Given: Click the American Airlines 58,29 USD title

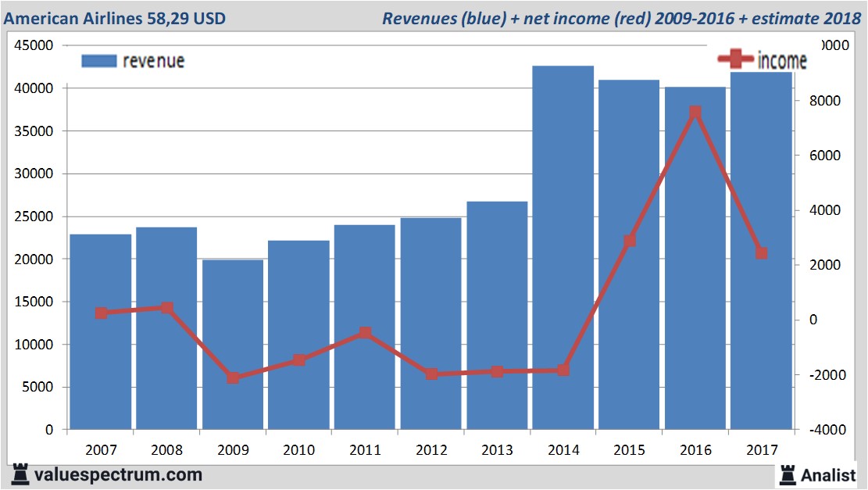Looking at the screenshot, I should [115, 18].
